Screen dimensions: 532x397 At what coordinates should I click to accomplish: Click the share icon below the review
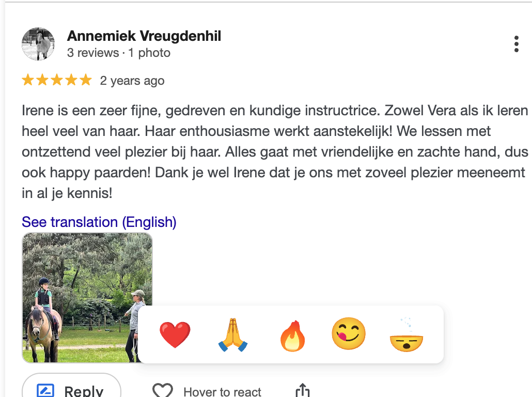click(x=302, y=391)
